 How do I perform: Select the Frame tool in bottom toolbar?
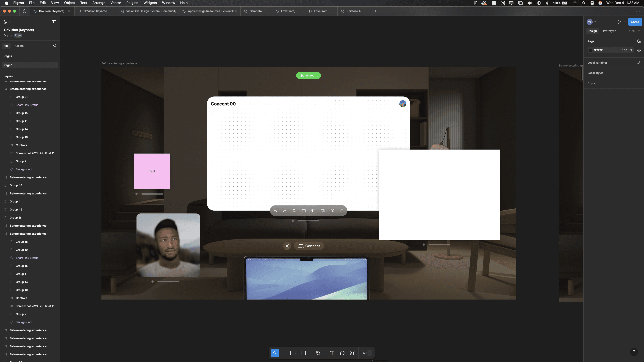[289, 353]
